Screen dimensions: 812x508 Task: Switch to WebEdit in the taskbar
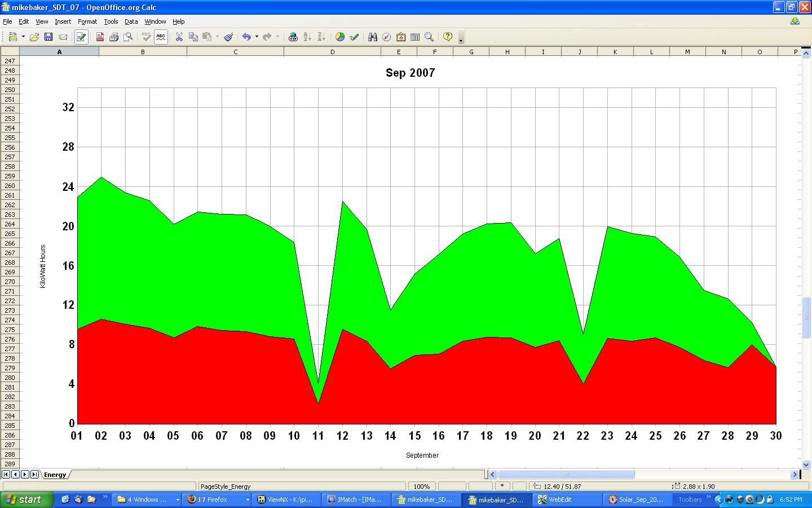click(x=566, y=500)
